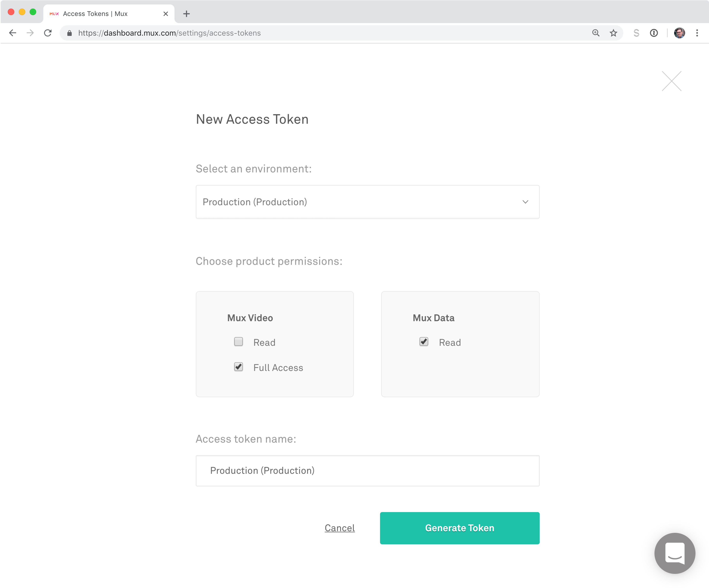Open the environment dropdown
Image resolution: width=709 pixels, height=588 pixels.
click(x=367, y=202)
